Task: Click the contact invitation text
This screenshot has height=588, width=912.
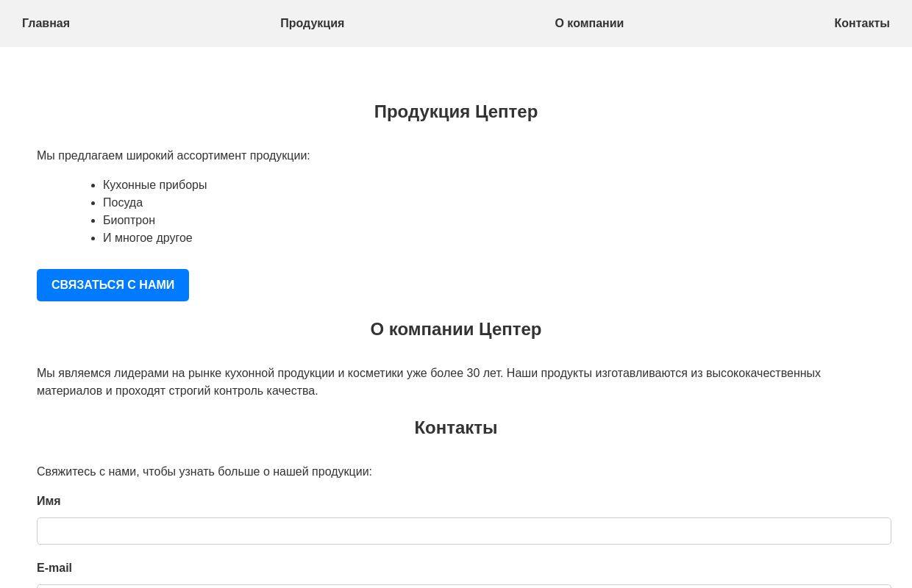Action: [x=204, y=471]
